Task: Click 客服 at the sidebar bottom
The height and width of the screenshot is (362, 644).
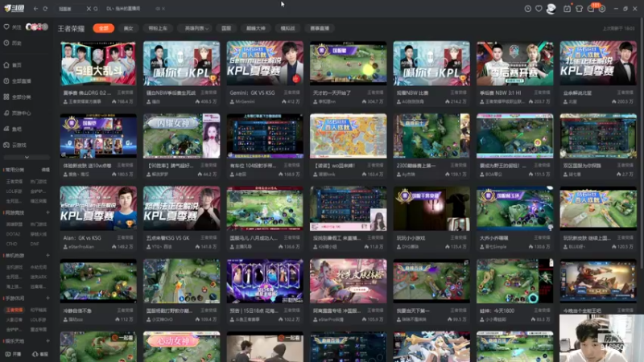Action: tap(40, 354)
